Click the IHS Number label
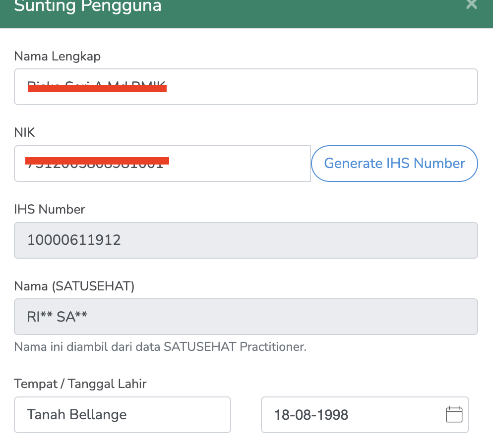The image size is (493, 448). coord(50,210)
